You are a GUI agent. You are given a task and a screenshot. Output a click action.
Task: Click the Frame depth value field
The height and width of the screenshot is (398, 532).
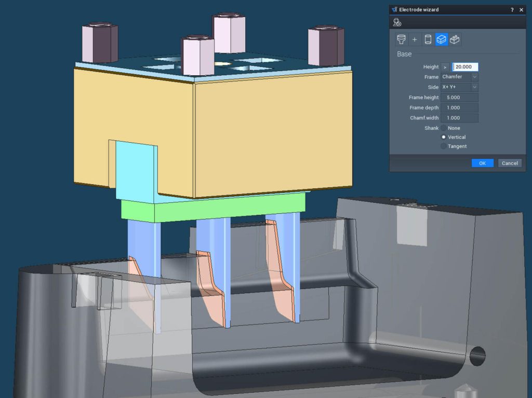point(459,108)
